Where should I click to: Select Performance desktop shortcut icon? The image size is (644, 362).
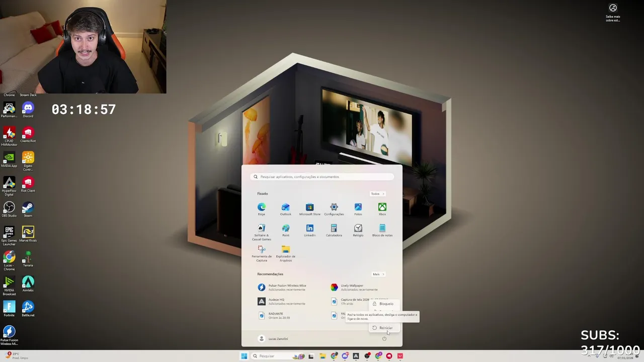tap(9, 110)
